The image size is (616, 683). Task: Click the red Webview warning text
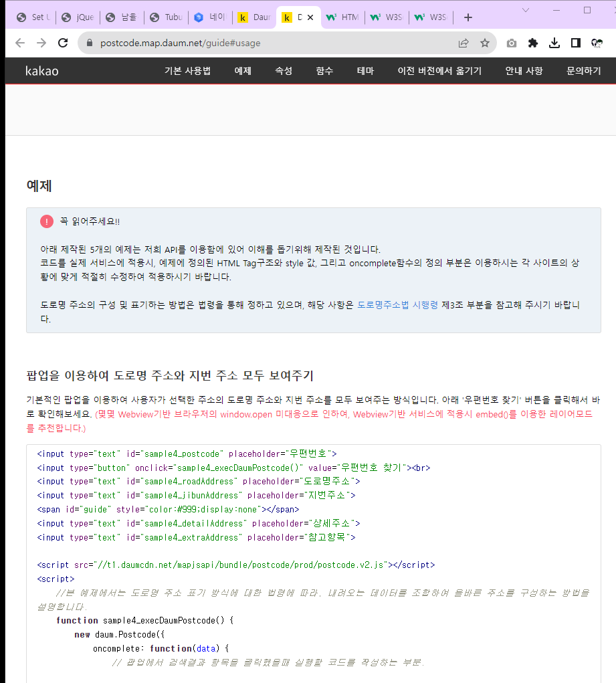tap(309, 421)
